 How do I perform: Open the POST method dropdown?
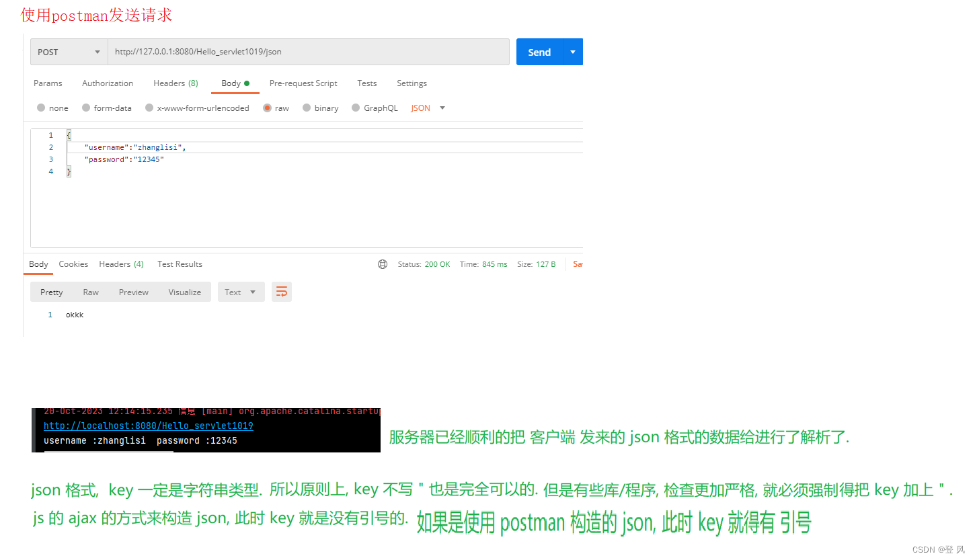(69, 52)
